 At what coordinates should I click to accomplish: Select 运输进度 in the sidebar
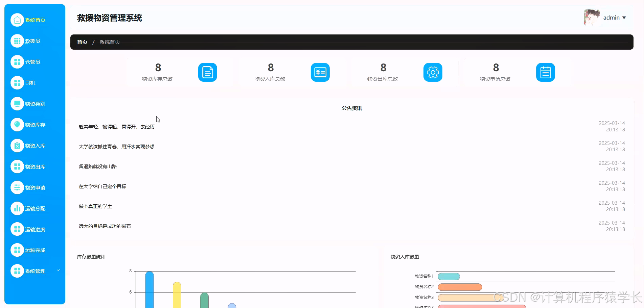coord(35,229)
